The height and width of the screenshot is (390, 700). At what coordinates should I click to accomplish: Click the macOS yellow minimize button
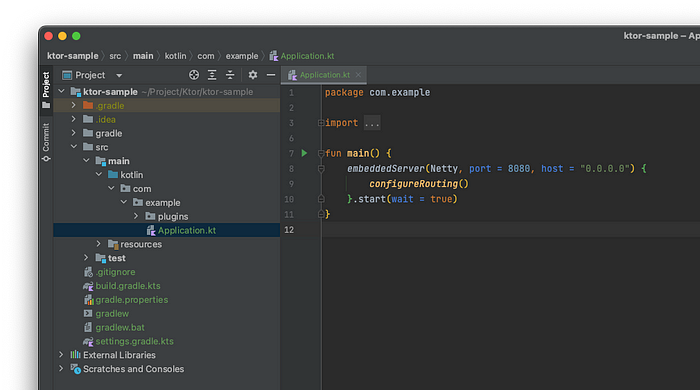tap(62, 36)
